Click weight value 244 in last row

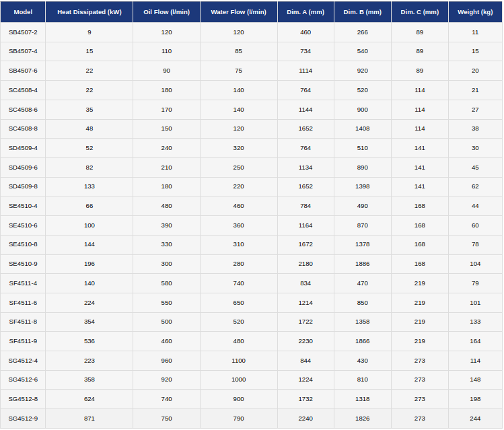tap(475, 419)
